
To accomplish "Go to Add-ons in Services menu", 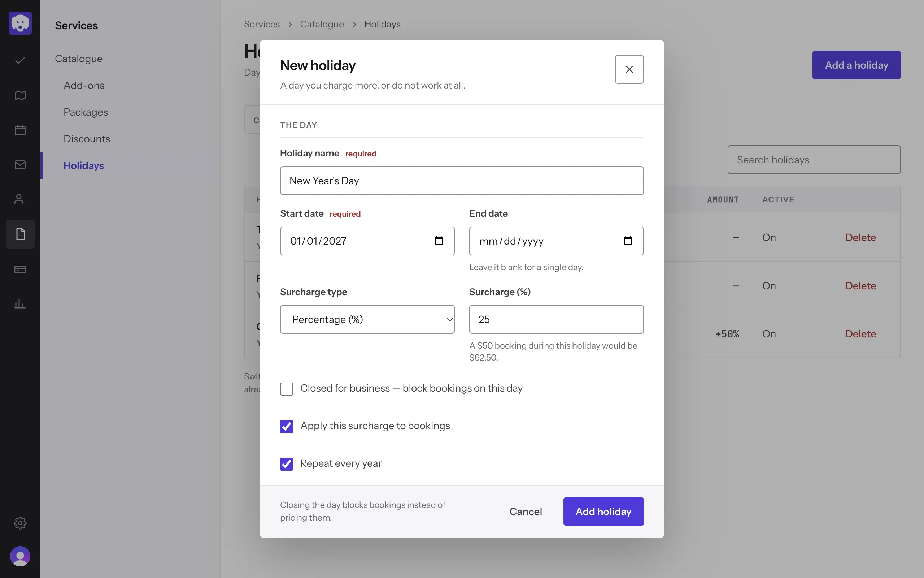I will (84, 85).
